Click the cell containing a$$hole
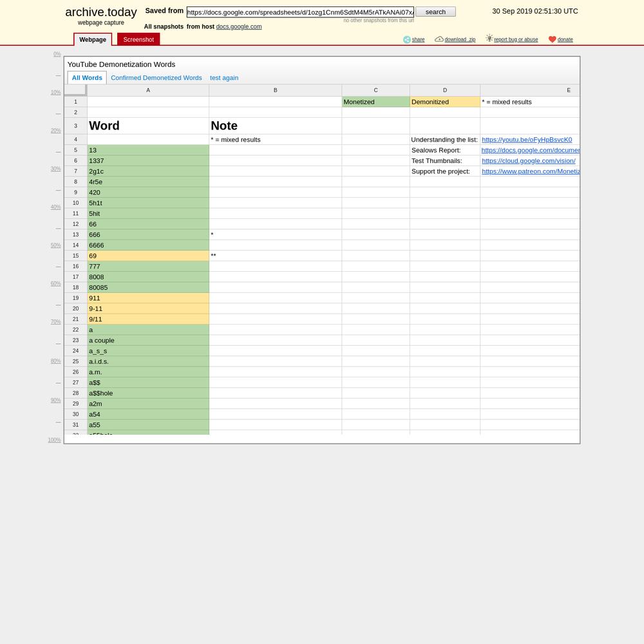The width and height of the screenshot is (644, 644). coord(148,393)
